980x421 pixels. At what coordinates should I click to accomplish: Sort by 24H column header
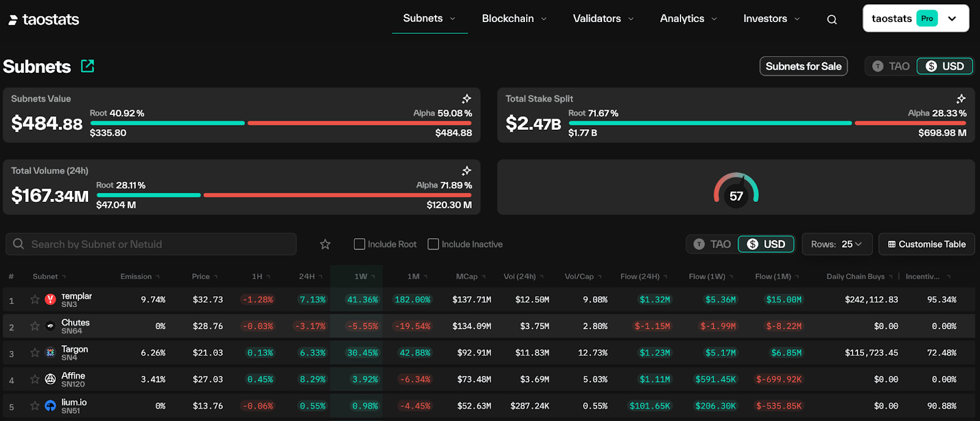click(x=311, y=277)
